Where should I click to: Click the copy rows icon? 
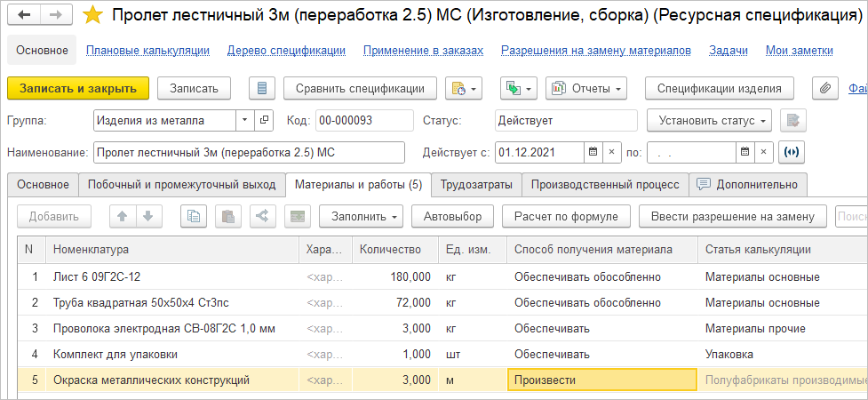193,216
